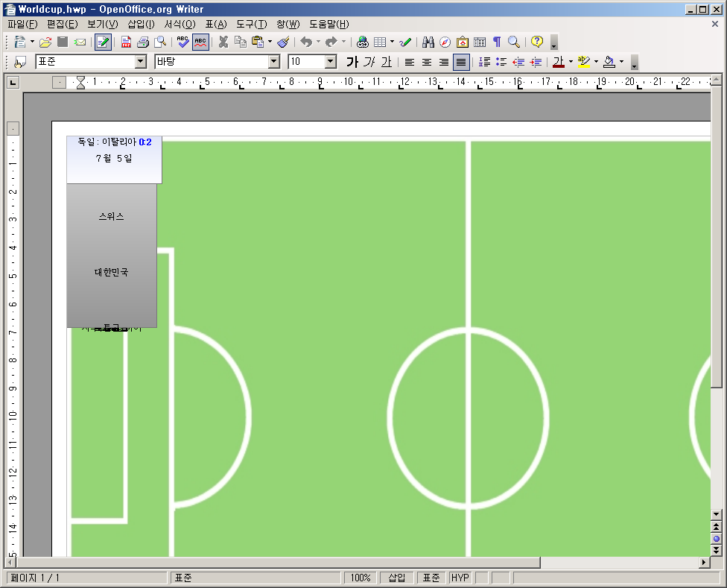Apply the highlighting color button
Viewport: 727px width, 588px height.
(x=584, y=62)
